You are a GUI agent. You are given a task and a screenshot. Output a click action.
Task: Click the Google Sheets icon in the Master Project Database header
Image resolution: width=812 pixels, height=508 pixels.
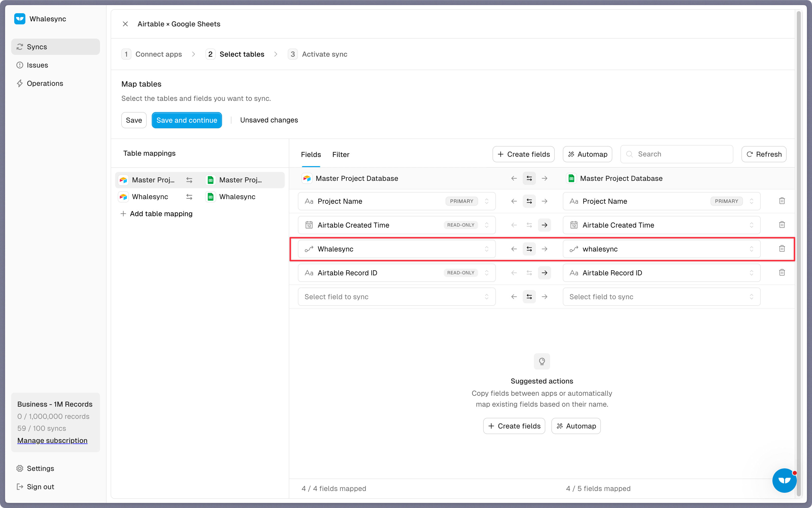tap(571, 178)
